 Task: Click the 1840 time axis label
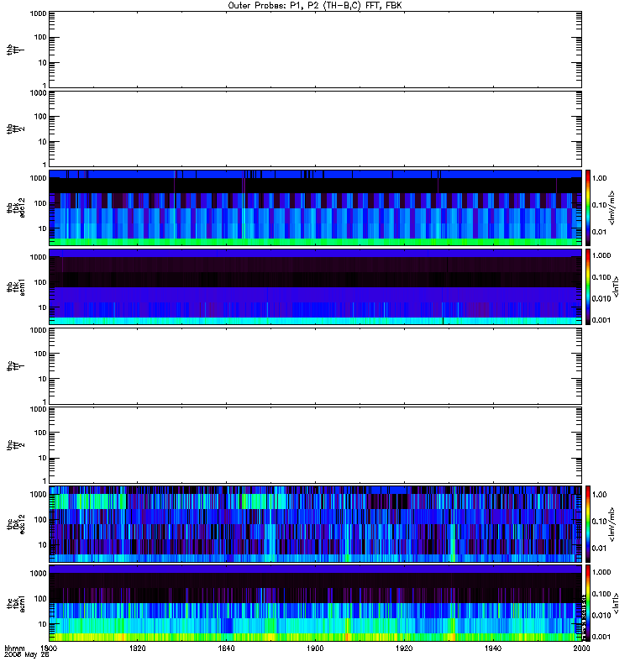(x=226, y=648)
